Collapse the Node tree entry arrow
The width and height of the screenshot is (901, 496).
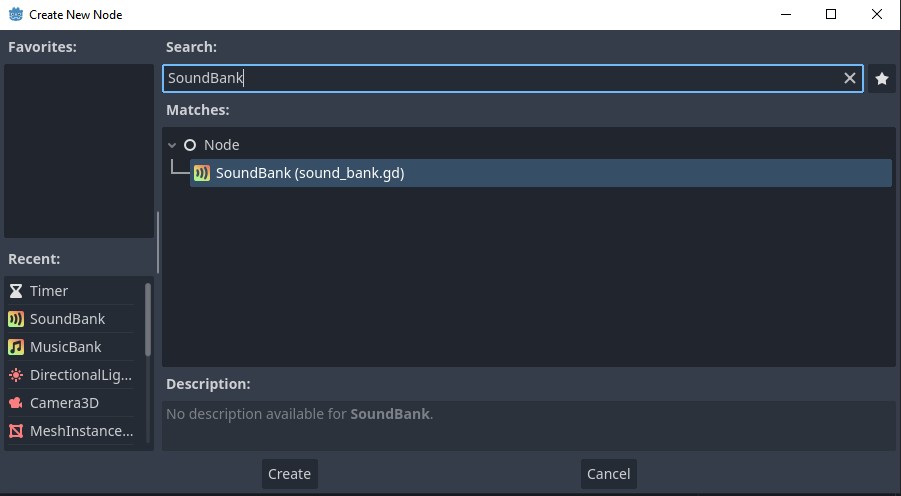[x=172, y=145]
